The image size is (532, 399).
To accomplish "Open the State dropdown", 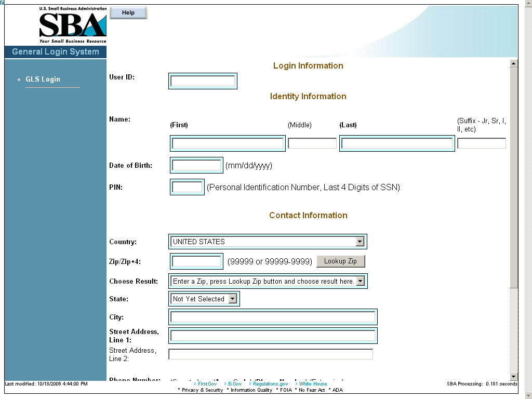I will click(204, 299).
